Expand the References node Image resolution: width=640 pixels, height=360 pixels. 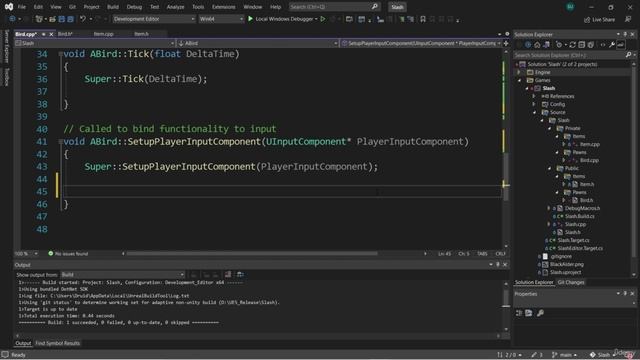pyautogui.click(x=534, y=96)
